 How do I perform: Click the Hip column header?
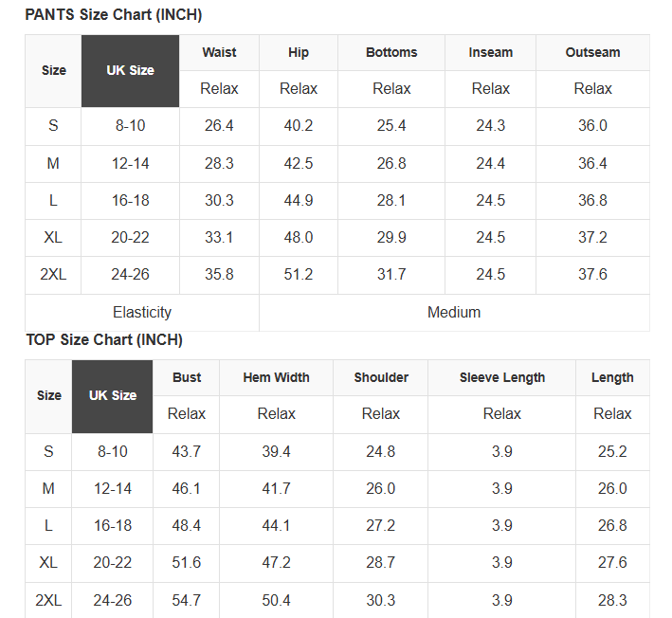(299, 52)
